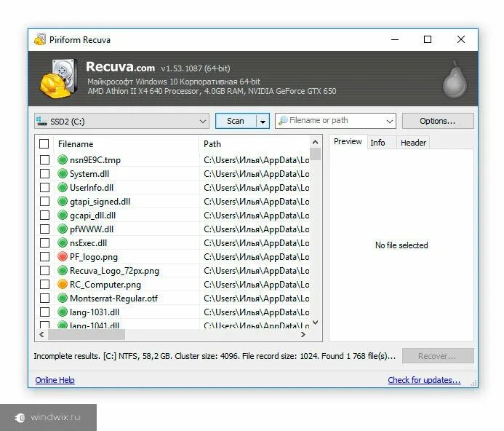
Task: Click green status dot of UserInfo.dll
Action: [x=63, y=187]
